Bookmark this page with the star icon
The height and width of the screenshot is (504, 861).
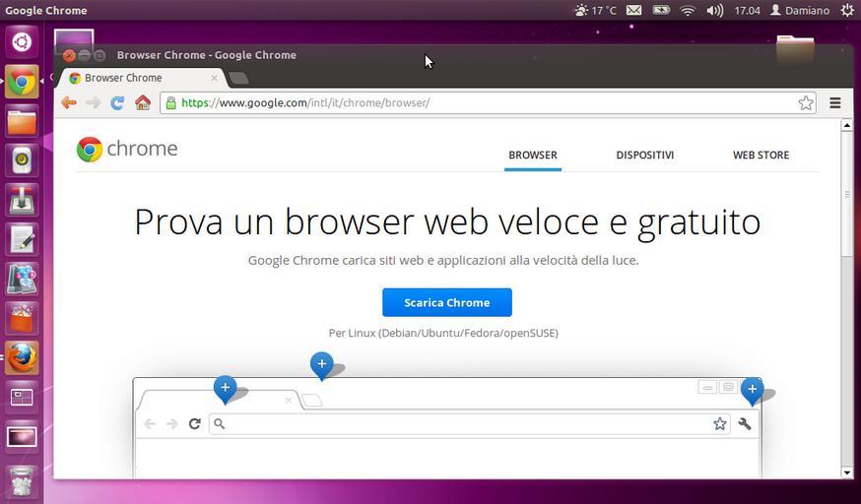(806, 102)
